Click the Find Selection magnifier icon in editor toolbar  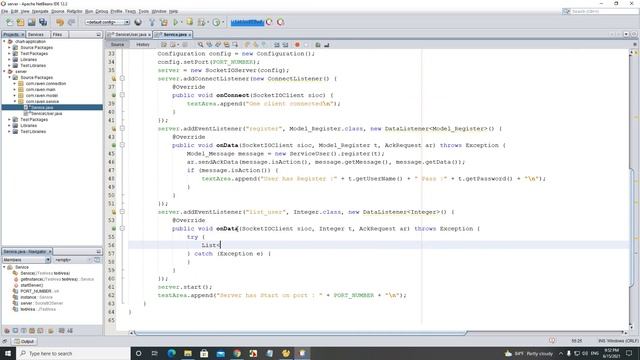click(x=200, y=44)
